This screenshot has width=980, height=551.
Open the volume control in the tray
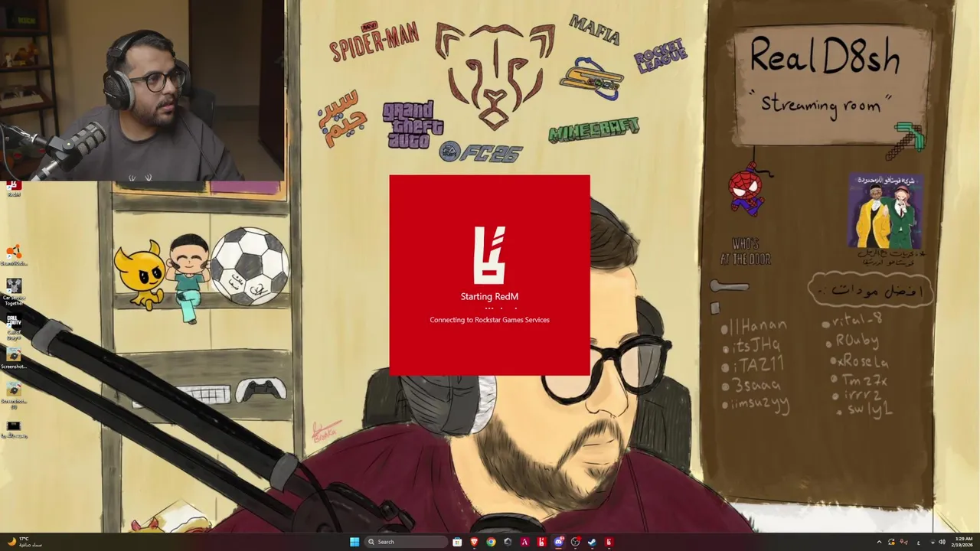pos(942,542)
